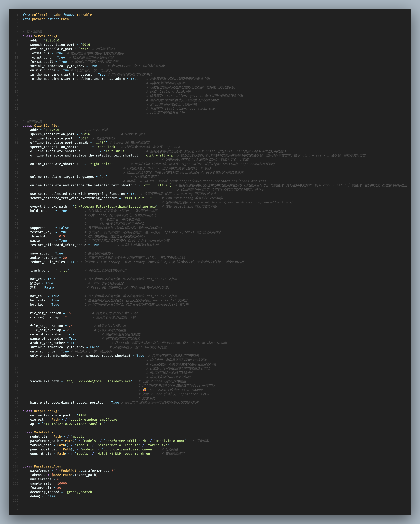
Task: Click the pause_other_audio variable
Action: click(x=47, y=339)
